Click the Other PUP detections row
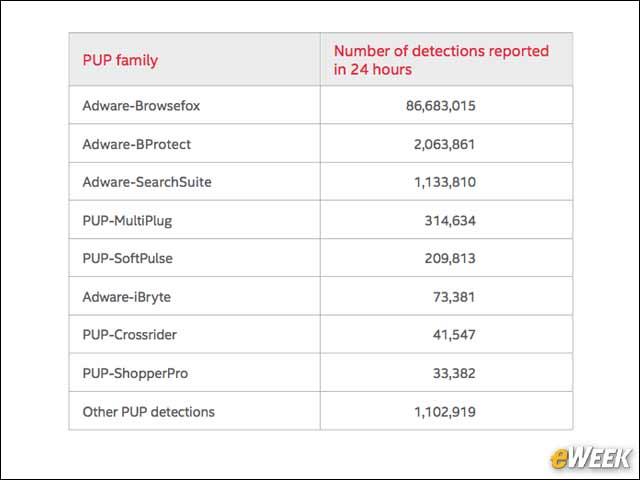 (321, 411)
